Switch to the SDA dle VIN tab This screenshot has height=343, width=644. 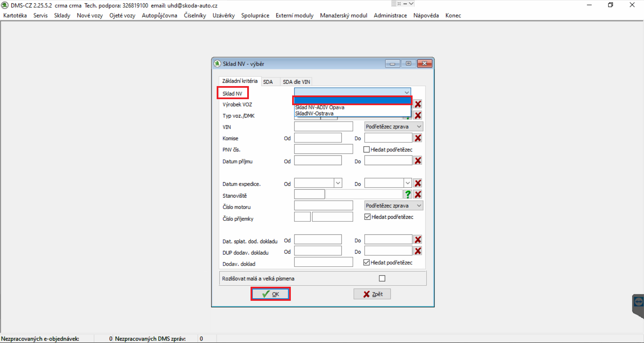point(296,82)
